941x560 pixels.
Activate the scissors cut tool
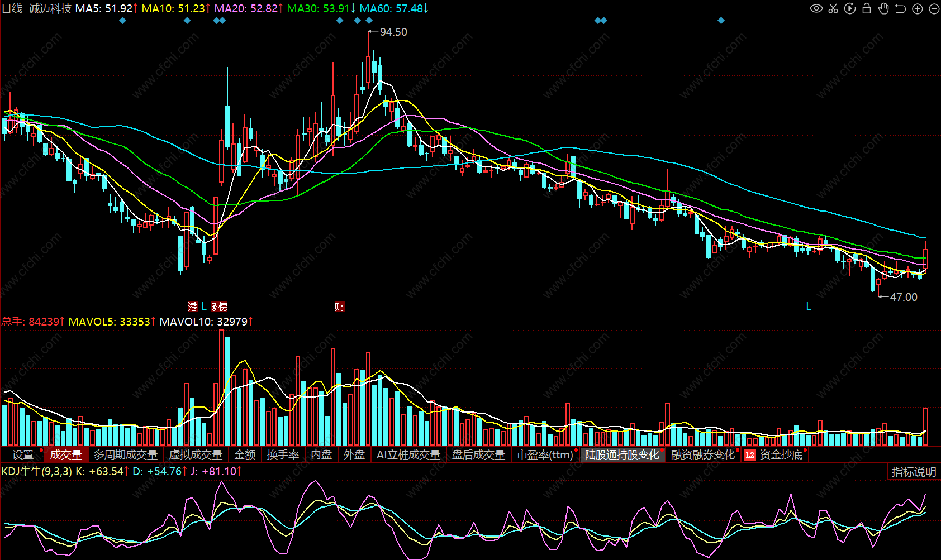coord(833,8)
